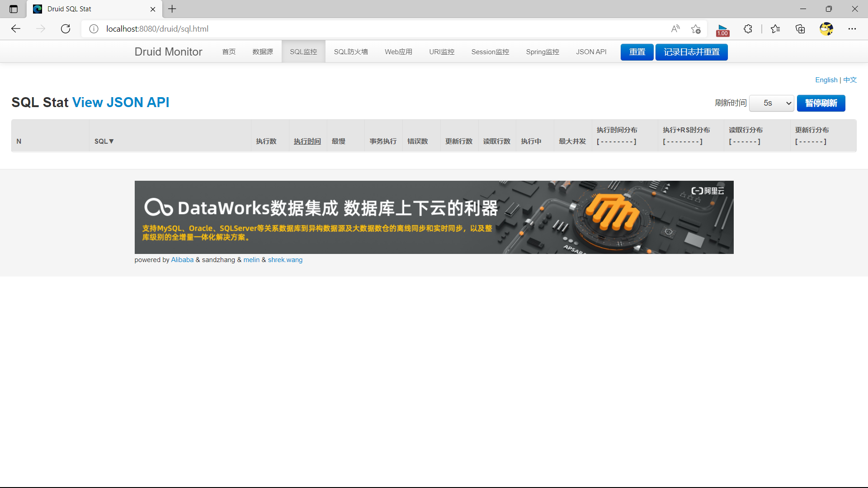Open Read aloud icon in address bar
The height and width of the screenshot is (488, 868).
pyautogui.click(x=675, y=29)
